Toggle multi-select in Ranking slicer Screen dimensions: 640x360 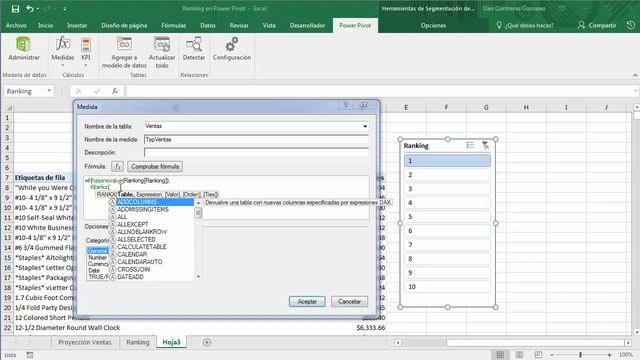click(470, 145)
